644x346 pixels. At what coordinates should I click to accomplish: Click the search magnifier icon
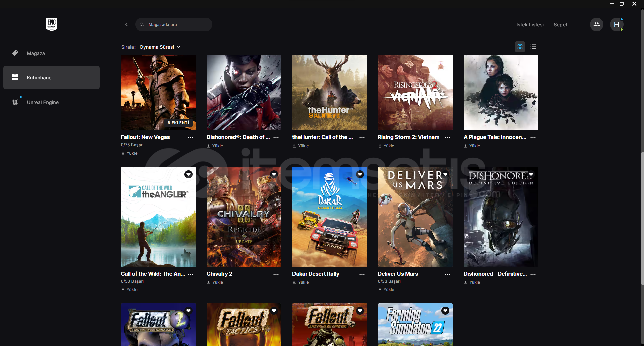[x=142, y=24]
